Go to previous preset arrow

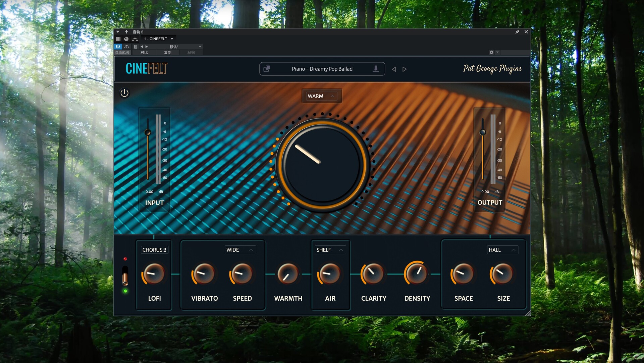(394, 69)
